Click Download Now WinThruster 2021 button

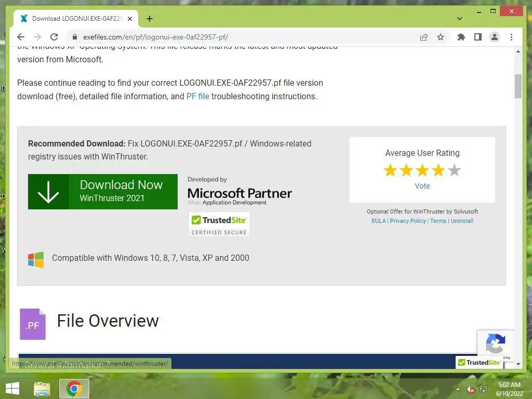103,192
